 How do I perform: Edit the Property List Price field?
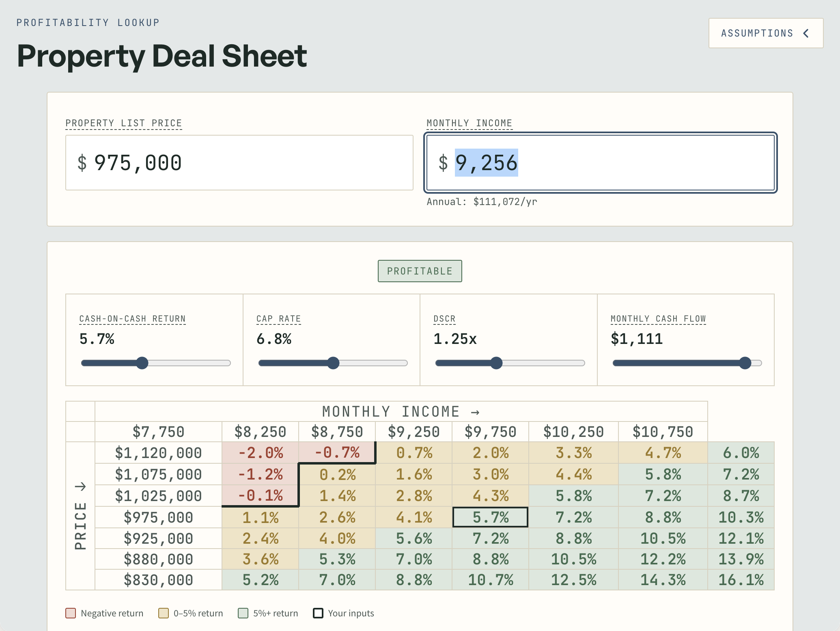point(239,163)
